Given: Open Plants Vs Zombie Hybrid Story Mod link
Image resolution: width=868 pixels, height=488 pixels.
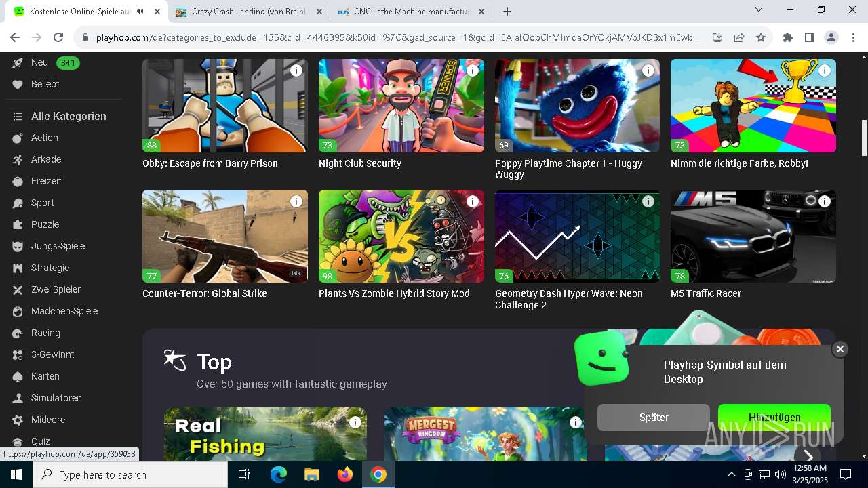Looking at the screenshot, I should (394, 293).
